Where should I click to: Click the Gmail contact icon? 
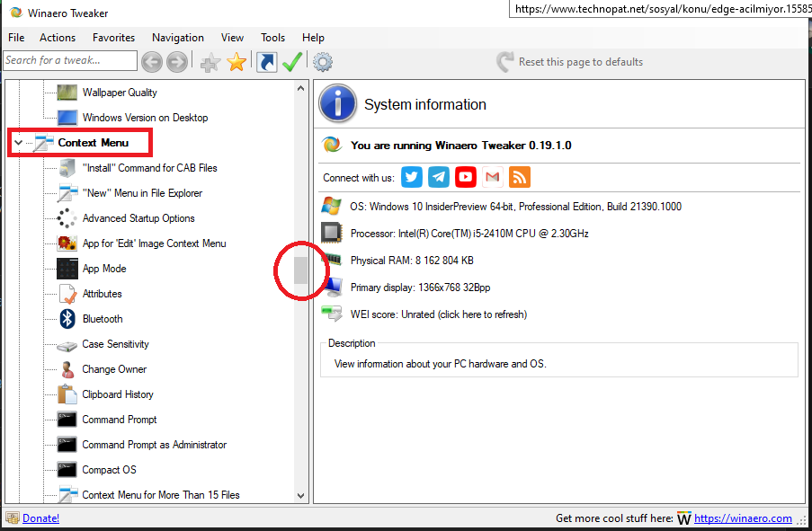493,177
